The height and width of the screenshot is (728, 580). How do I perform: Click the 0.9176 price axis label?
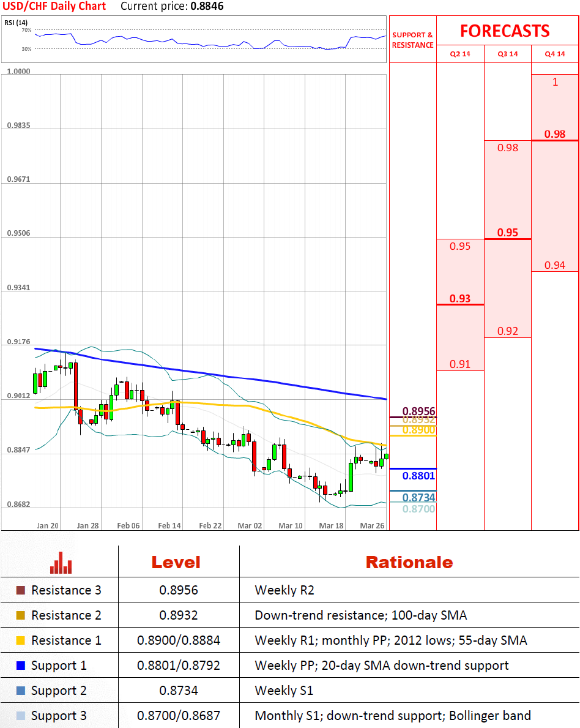pos(18,342)
